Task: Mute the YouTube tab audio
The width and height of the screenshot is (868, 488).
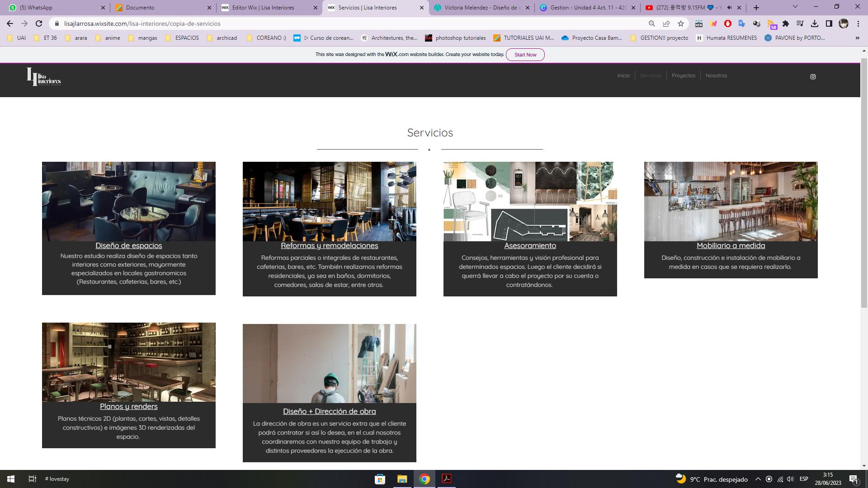Action: coord(729,8)
